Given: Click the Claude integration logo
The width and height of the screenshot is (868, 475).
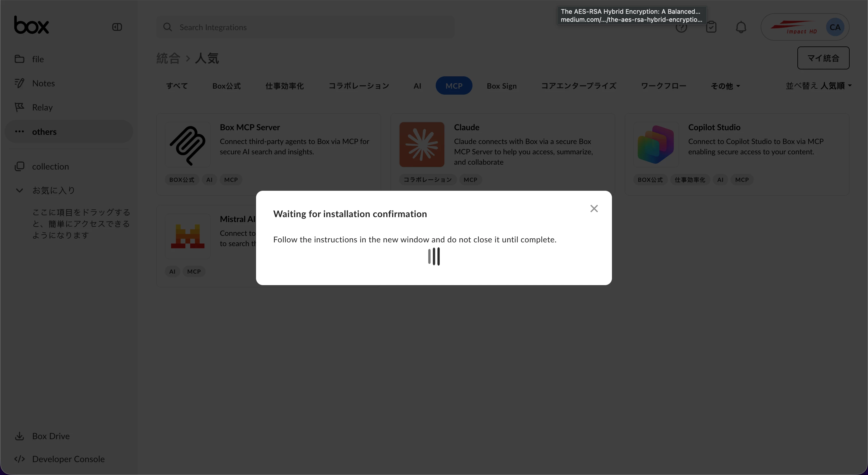Looking at the screenshot, I should (422, 145).
